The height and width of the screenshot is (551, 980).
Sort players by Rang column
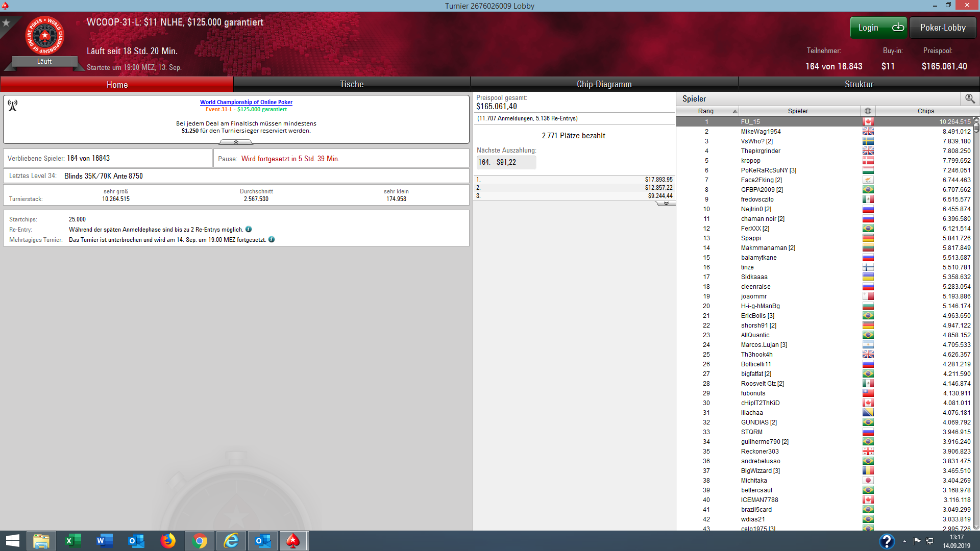707,111
